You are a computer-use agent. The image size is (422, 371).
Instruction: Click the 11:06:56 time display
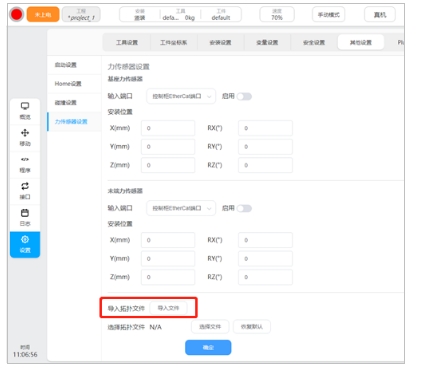pos(25,354)
